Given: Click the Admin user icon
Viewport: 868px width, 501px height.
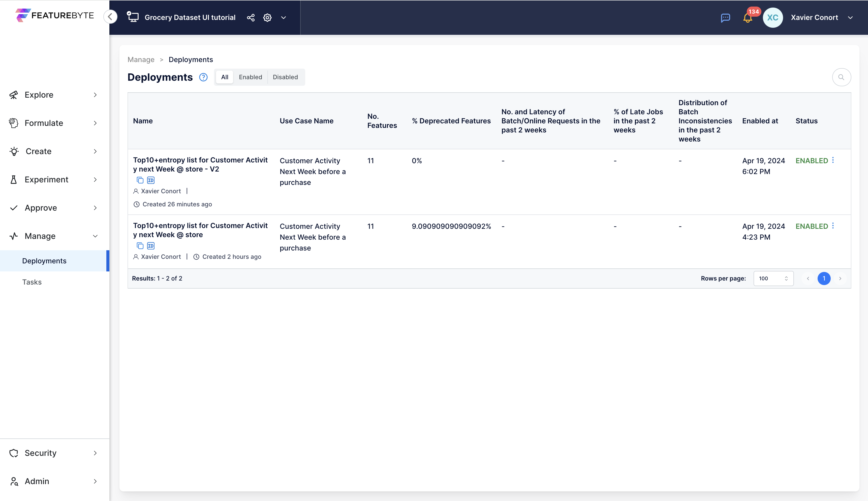Looking at the screenshot, I should pyautogui.click(x=14, y=481).
